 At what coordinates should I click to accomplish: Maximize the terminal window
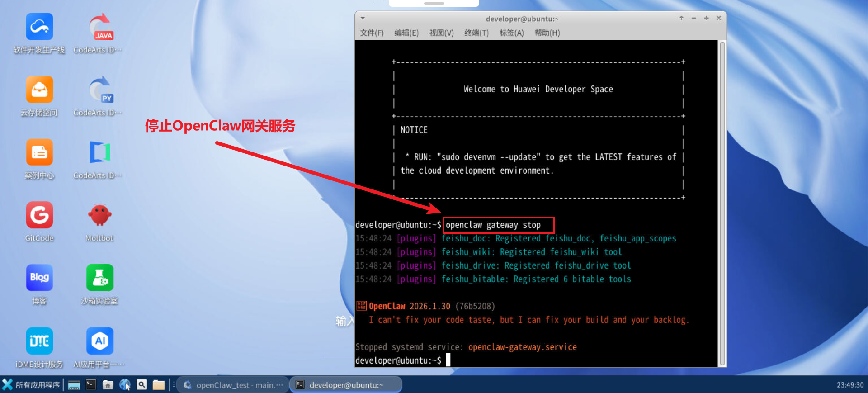point(706,18)
